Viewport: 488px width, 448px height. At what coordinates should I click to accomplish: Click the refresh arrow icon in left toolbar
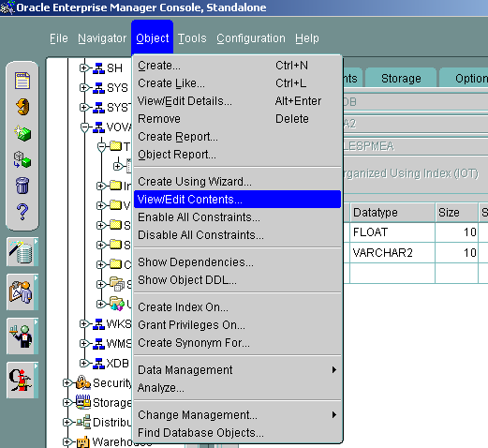pos(22,107)
